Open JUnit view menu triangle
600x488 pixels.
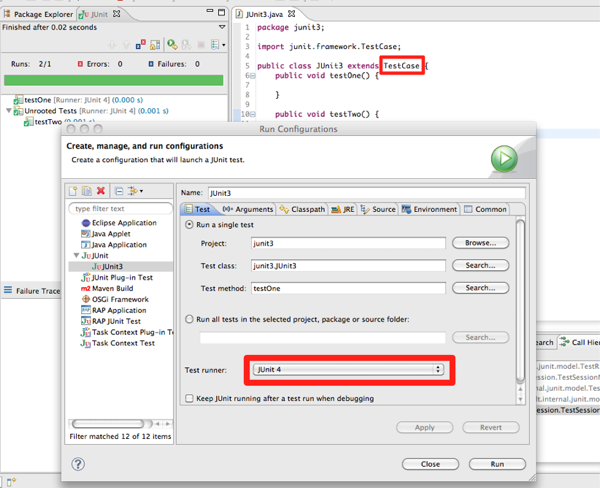pos(222,27)
